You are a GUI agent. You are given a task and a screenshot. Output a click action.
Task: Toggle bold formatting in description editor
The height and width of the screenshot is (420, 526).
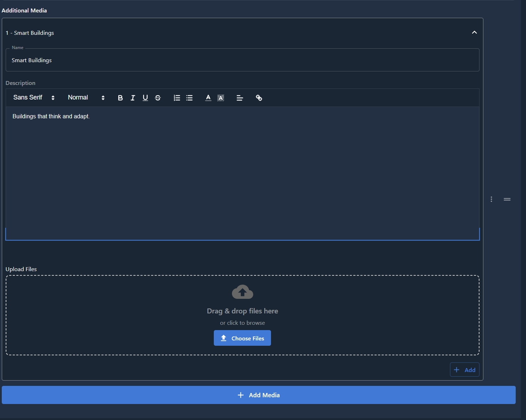pos(120,98)
